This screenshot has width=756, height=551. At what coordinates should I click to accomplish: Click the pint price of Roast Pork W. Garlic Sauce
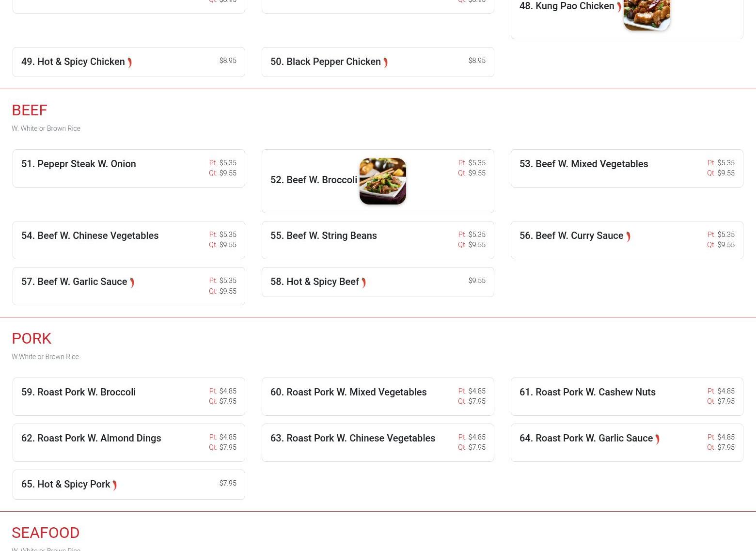[721, 437]
